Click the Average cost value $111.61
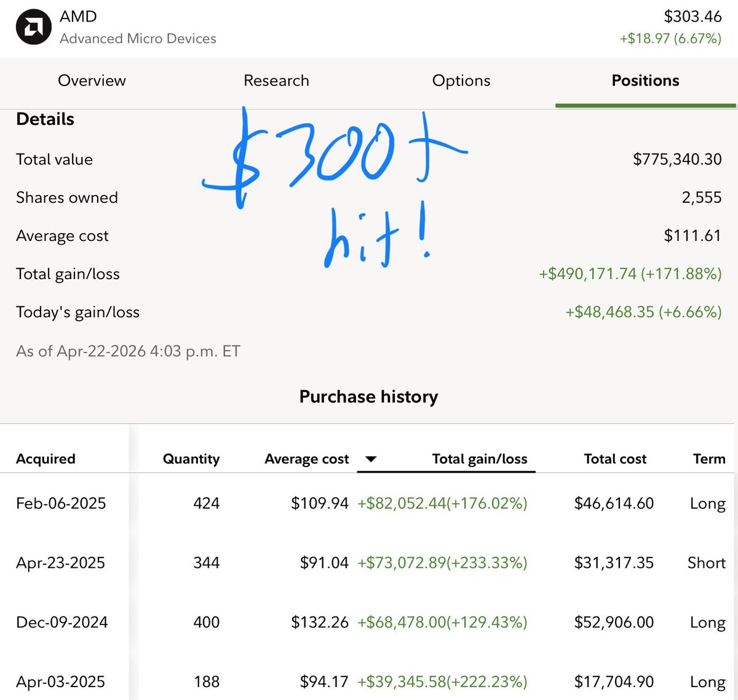This screenshot has height=700, width=738. click(692, 235)
